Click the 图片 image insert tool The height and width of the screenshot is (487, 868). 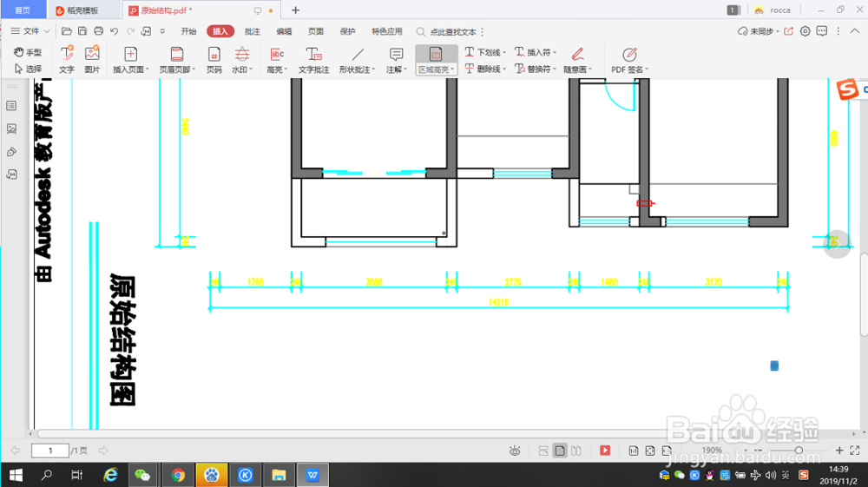pyautogui.click(x=92, y=60)
